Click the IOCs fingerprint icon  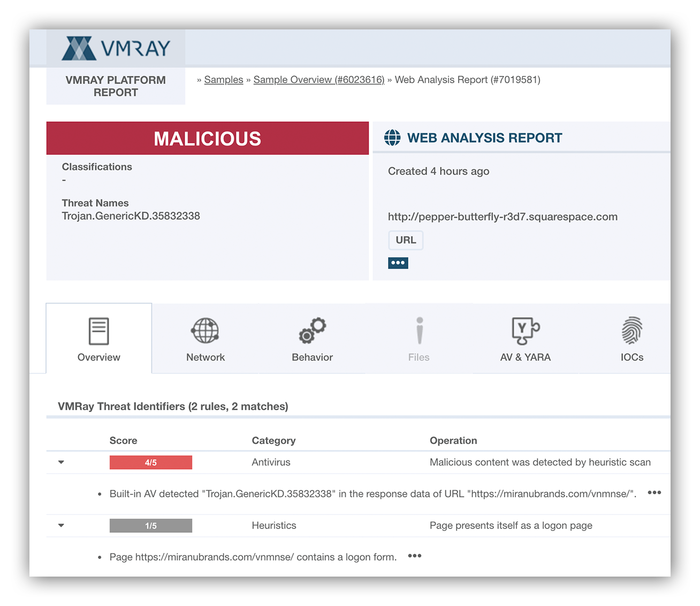pos(632,331)
